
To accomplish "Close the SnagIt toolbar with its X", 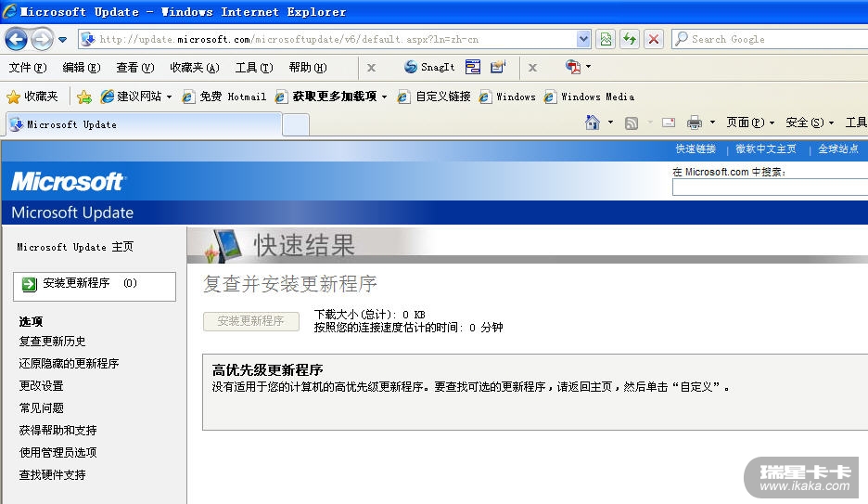I will click(x=372, y=68).
